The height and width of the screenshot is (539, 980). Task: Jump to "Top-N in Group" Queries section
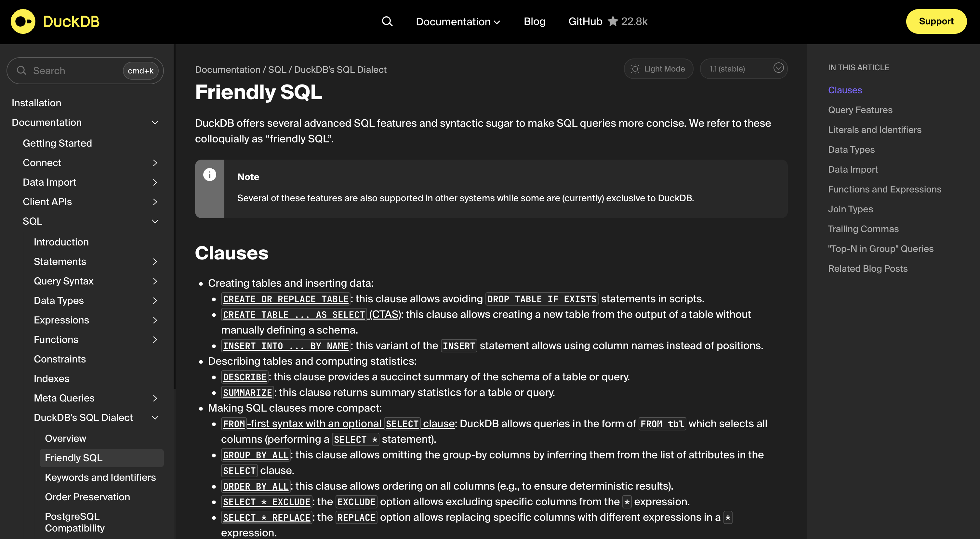point(881,248)
